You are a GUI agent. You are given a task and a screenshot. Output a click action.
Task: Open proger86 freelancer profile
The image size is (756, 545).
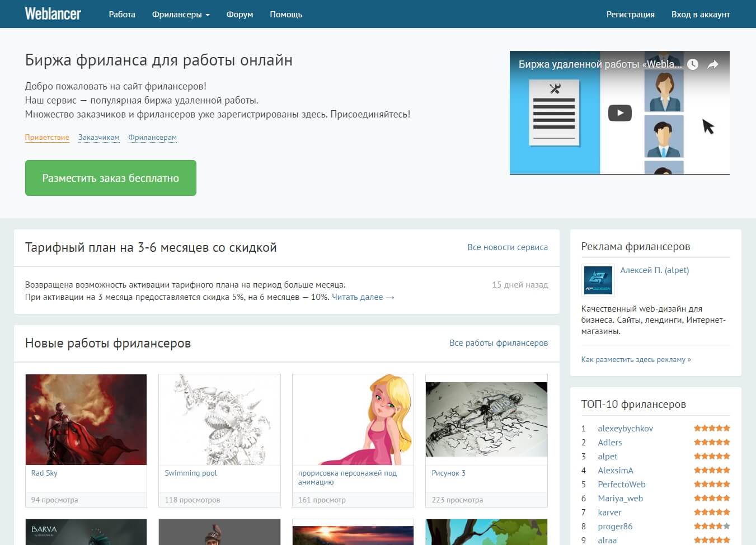(616, 527)
